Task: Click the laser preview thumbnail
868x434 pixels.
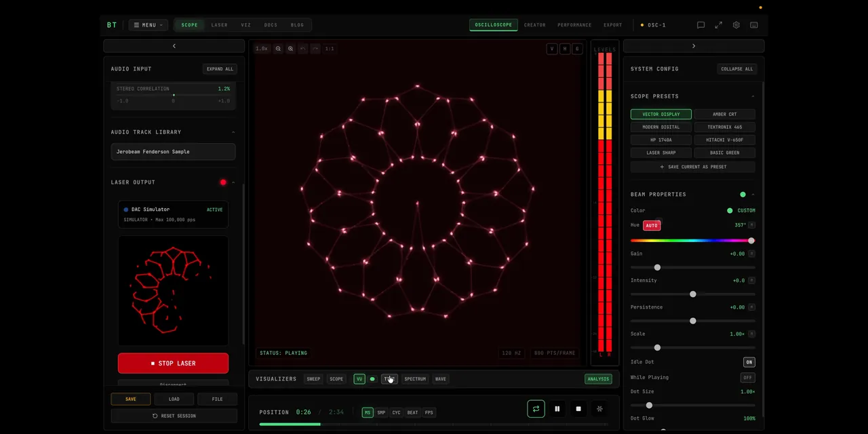Action: click(x=173, y=290)
